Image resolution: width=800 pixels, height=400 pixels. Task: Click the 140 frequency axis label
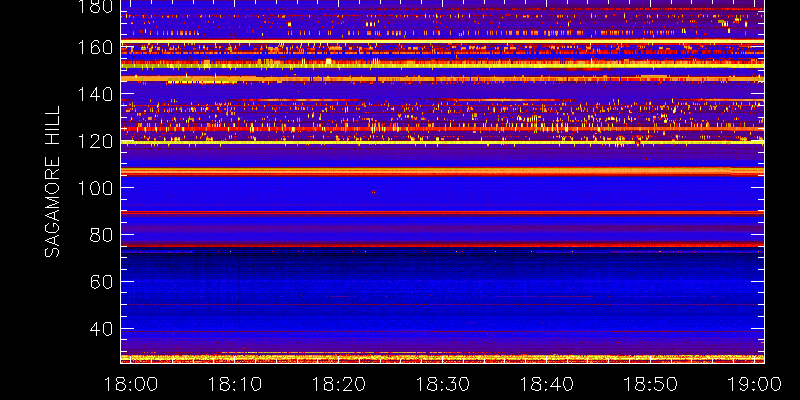[95, 94]
